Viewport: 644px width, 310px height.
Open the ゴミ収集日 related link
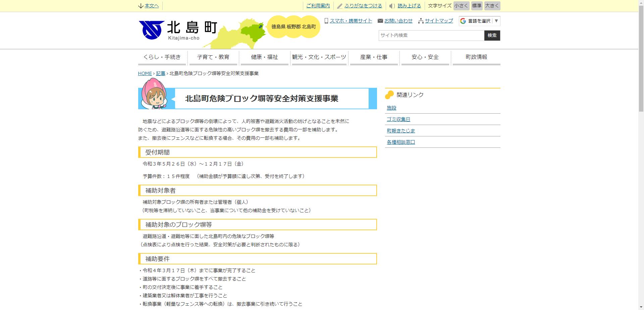coord(398,119)
